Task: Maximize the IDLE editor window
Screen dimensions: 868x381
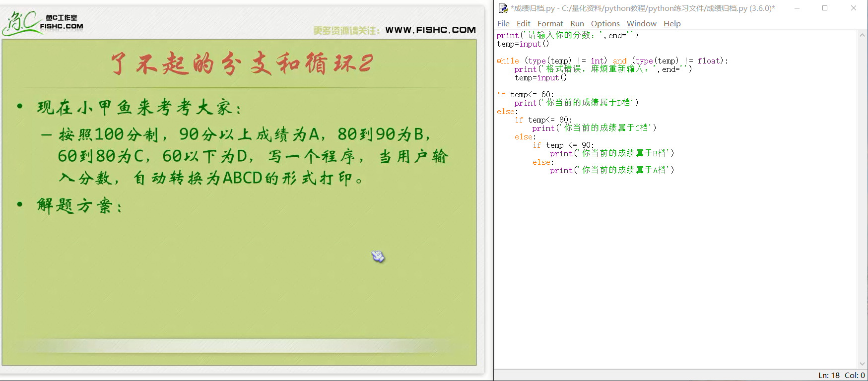Action: 825,8
